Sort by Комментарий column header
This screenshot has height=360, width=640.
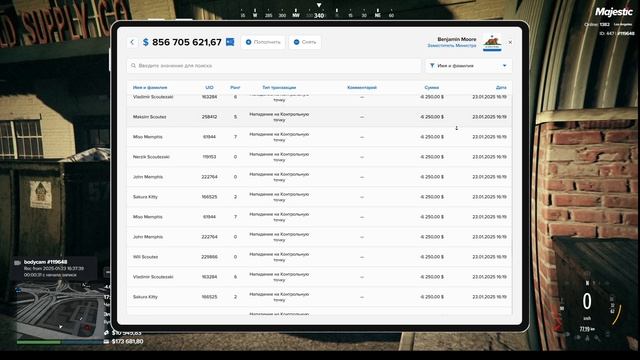362,87
